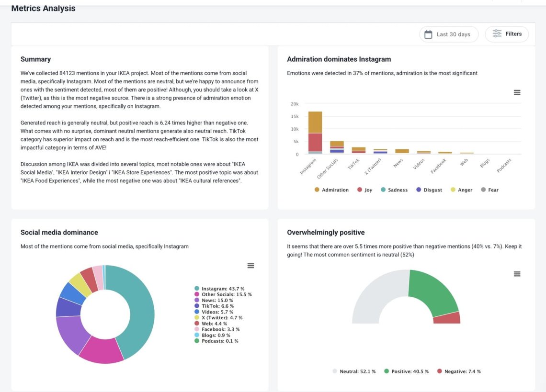Open the Overwhelmingly positive chart menu
546x392 pixels.
pyautogui.click(x=517, y=274)
